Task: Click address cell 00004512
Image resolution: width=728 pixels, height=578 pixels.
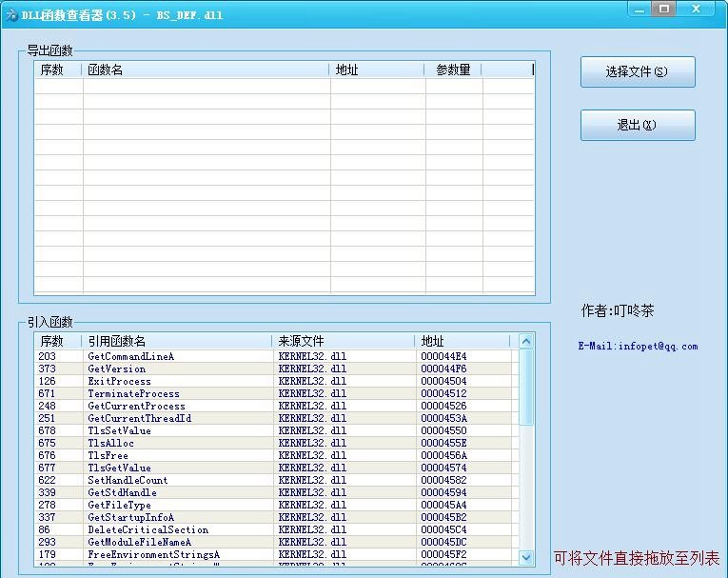Action: coord(443,393)
